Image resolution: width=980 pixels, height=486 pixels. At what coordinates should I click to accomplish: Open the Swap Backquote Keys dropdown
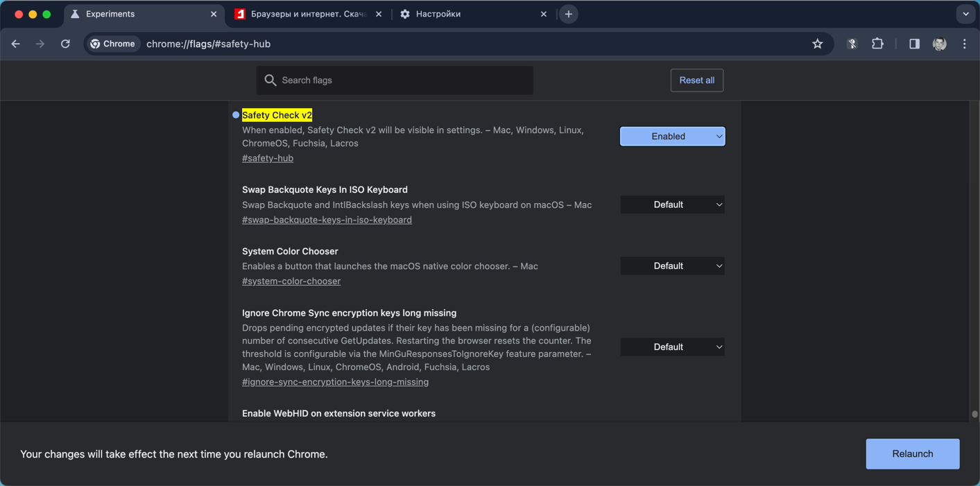[x=672, y=205]
